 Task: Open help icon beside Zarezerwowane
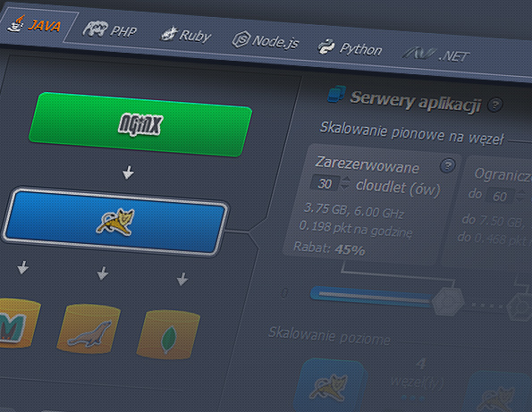pyautogui.click(x=448, y=165)
